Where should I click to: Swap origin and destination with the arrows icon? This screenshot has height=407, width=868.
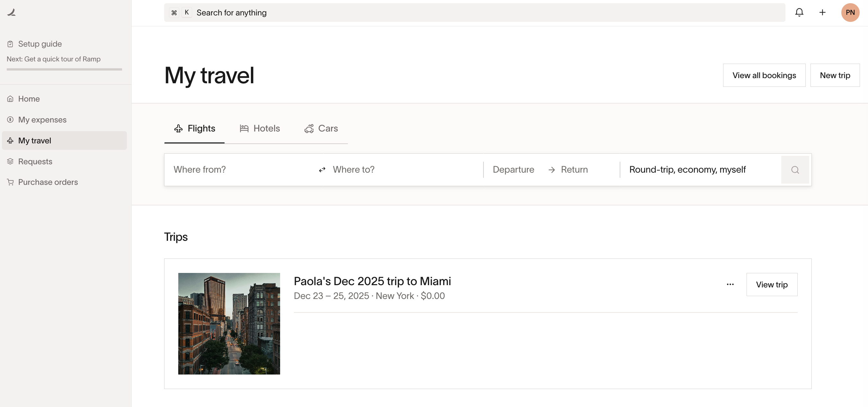pos(322,170)
